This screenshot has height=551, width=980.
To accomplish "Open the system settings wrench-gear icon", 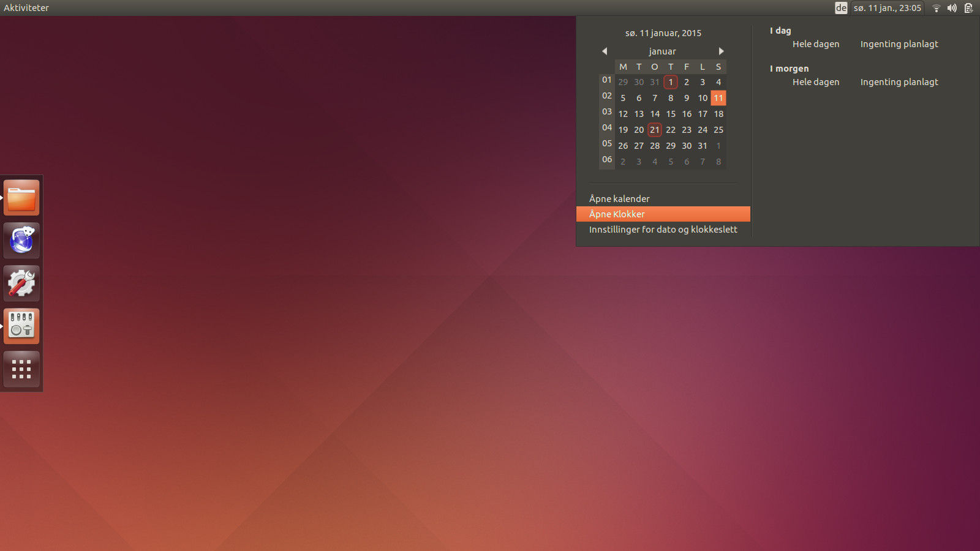I will point(21,283).
